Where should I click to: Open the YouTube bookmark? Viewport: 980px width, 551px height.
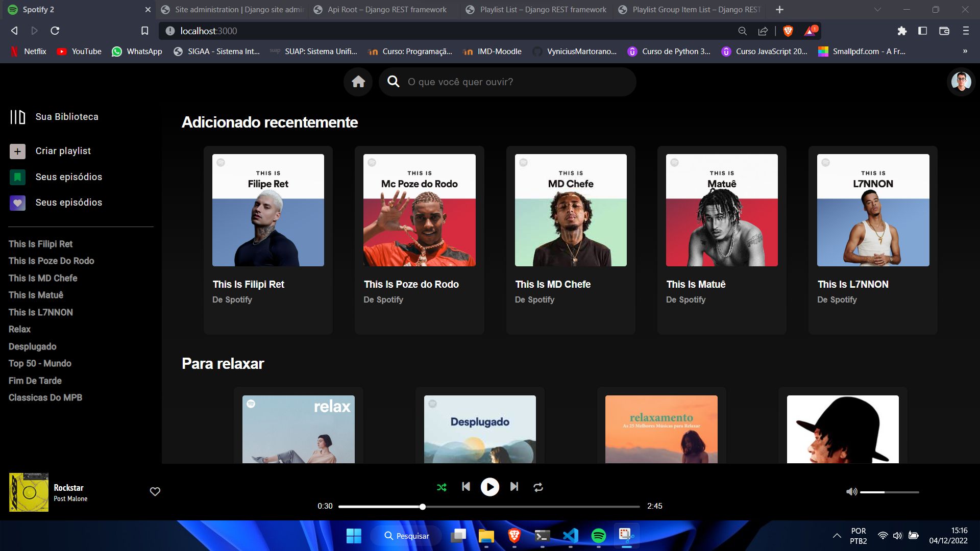click(x=79, y=52)
